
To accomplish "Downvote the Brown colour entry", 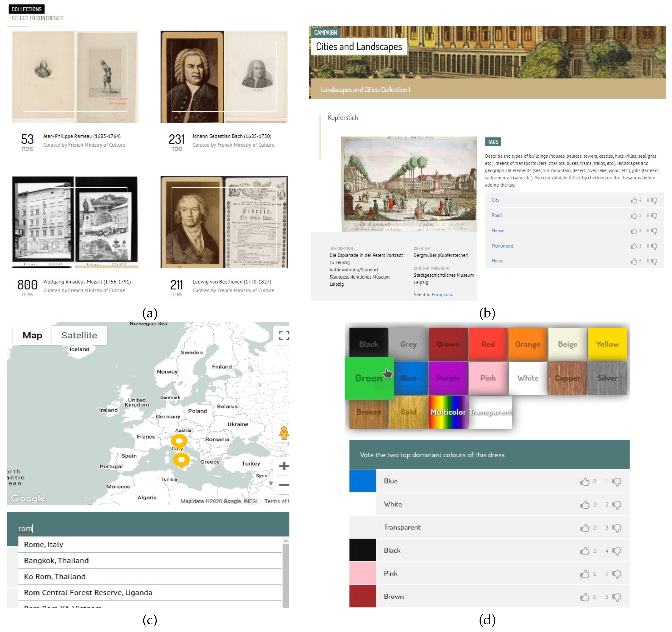I will click(x=617, y=597).
